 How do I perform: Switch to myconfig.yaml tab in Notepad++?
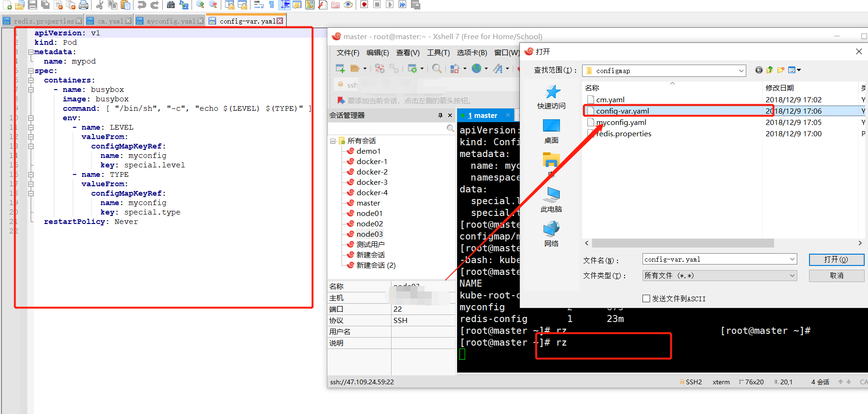pos(170,21)
